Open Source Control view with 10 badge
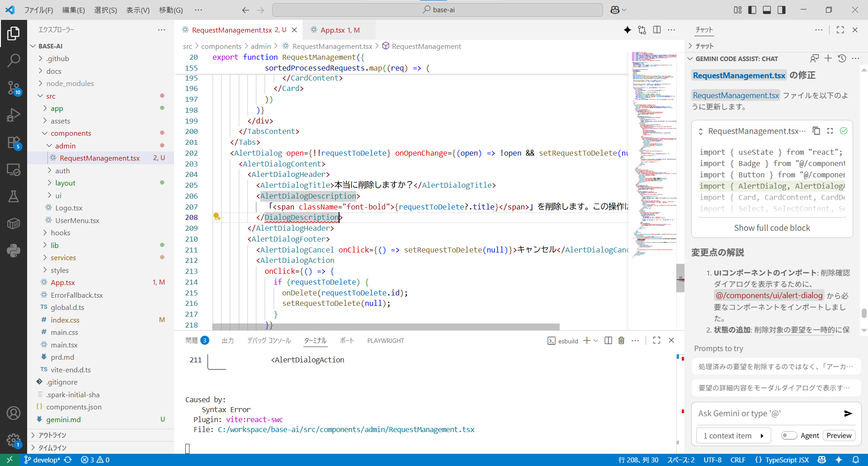 (14, 87)
